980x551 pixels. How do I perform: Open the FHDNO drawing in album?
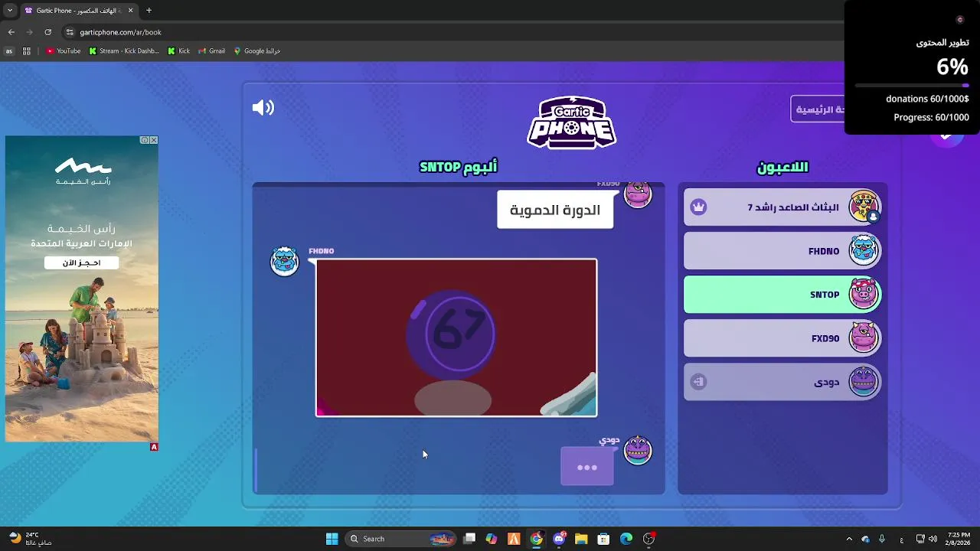click(x=456, y=337)
